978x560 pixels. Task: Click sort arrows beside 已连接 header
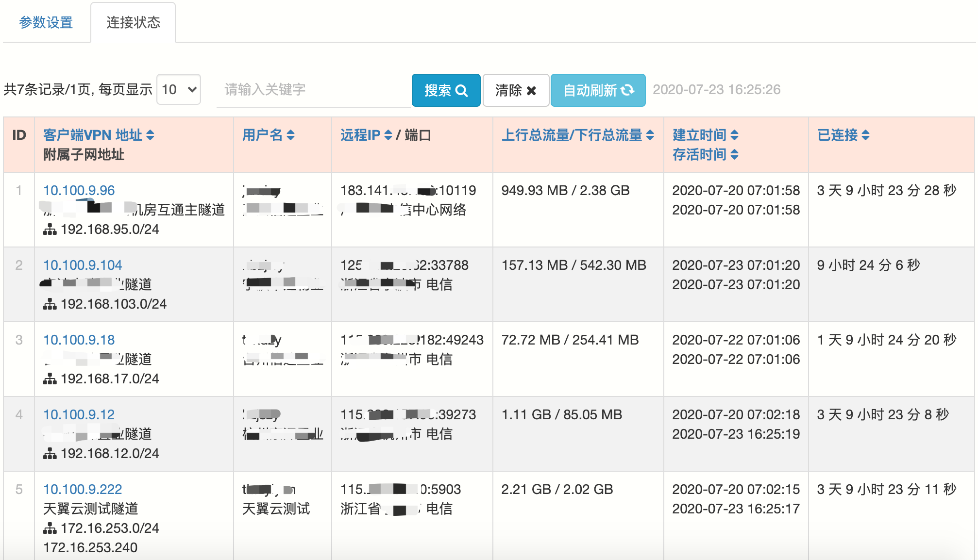click(865, 135)
